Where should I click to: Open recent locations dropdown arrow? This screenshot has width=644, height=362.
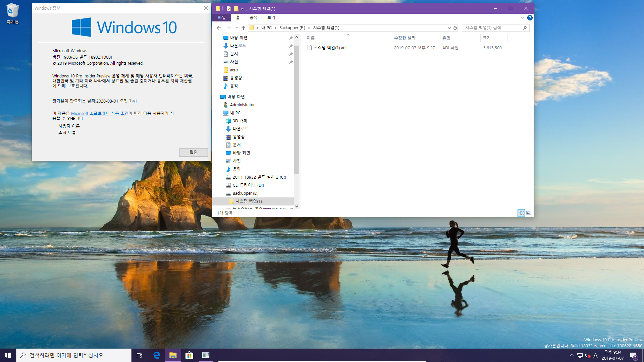236,28
